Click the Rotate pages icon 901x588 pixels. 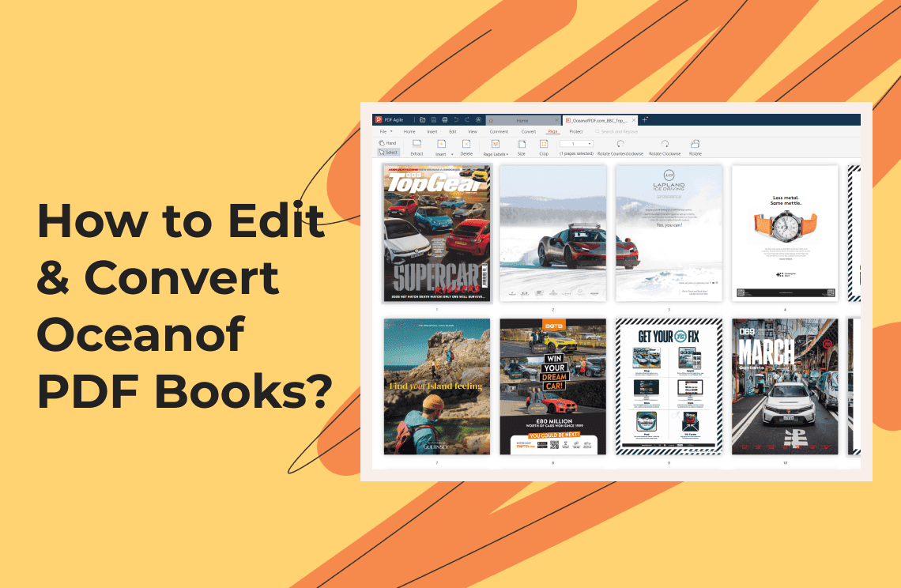(695, 144)
